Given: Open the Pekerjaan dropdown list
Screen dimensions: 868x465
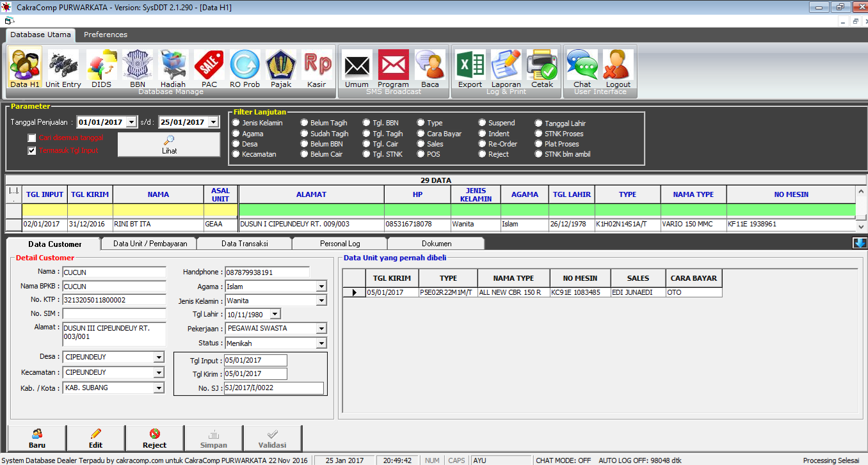Looking at the screenshot, I should [321, 329].
